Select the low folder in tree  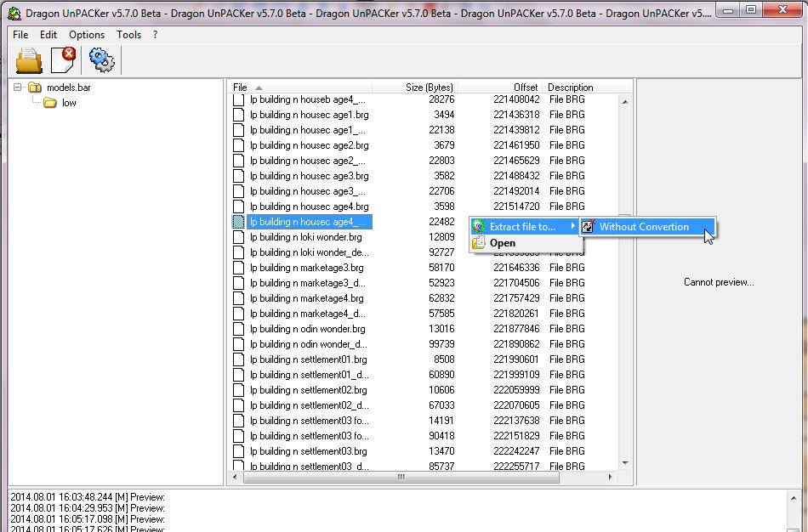click(x=69, y=103)
